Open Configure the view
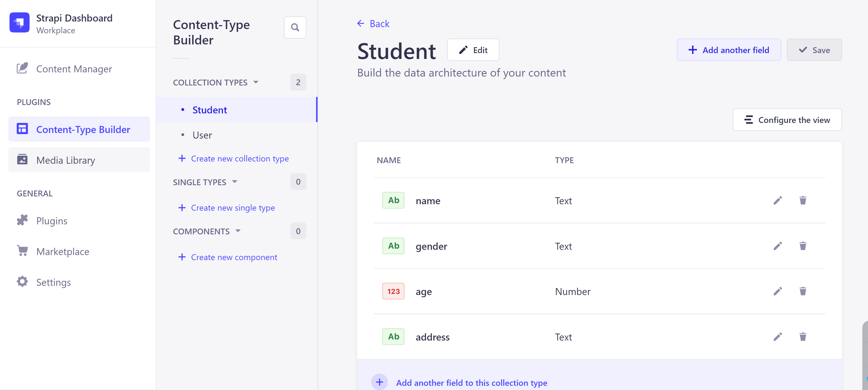The image size is (868, 390). pos(787,120)
